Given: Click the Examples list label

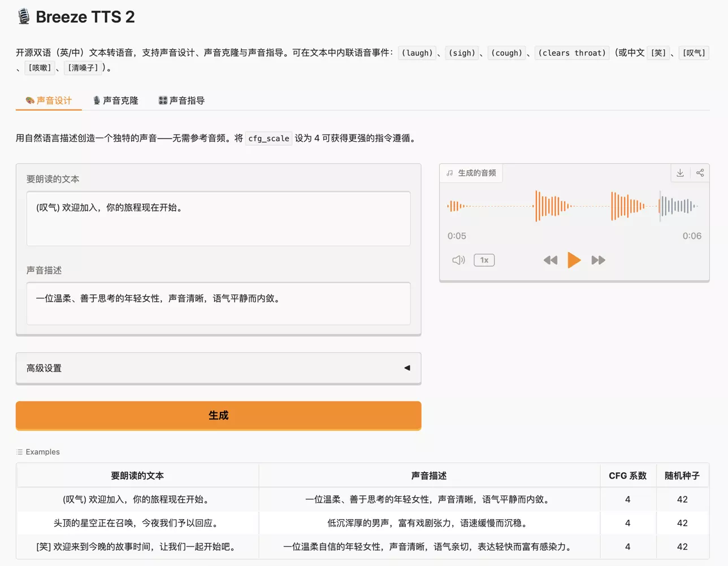Looking at the screenshot, I should [38, 452].
